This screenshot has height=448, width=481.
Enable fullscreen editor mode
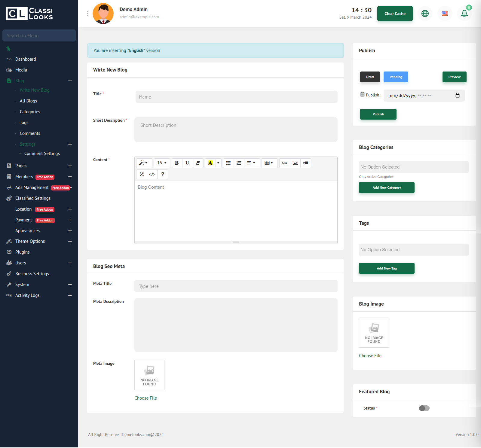[x=142, y=174]
